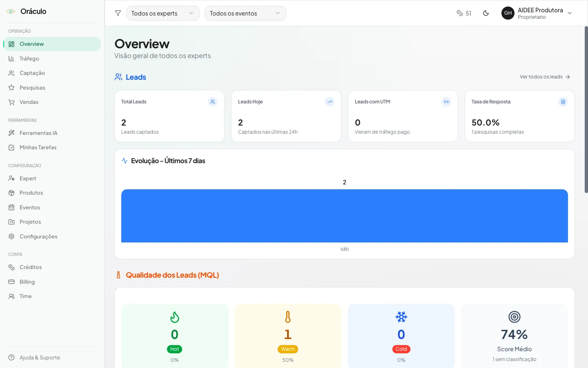Click the blue sáb bar in the chart
The width and height of the screenshot is (588, 368).
pyautogui.click(x=345, y=216)
